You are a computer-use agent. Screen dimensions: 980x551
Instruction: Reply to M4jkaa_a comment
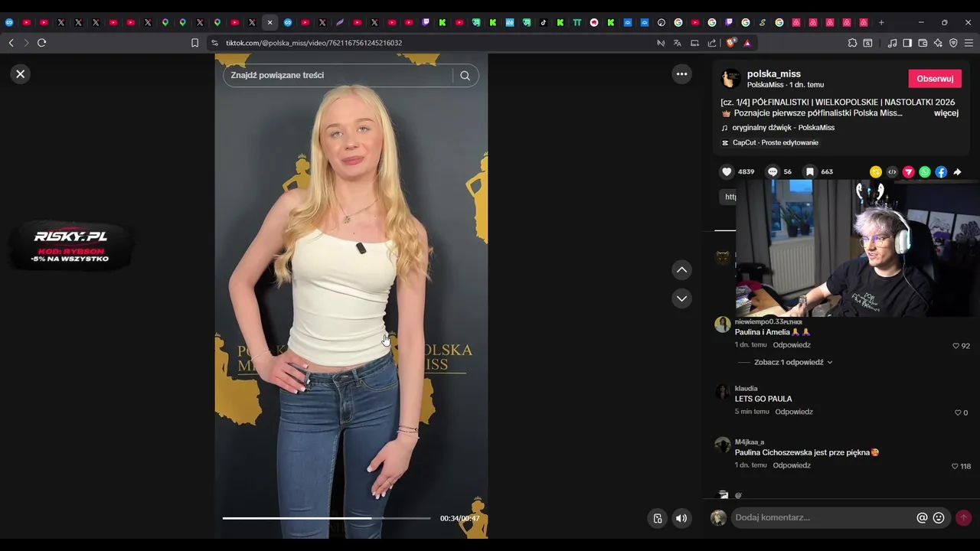point(792,465)
